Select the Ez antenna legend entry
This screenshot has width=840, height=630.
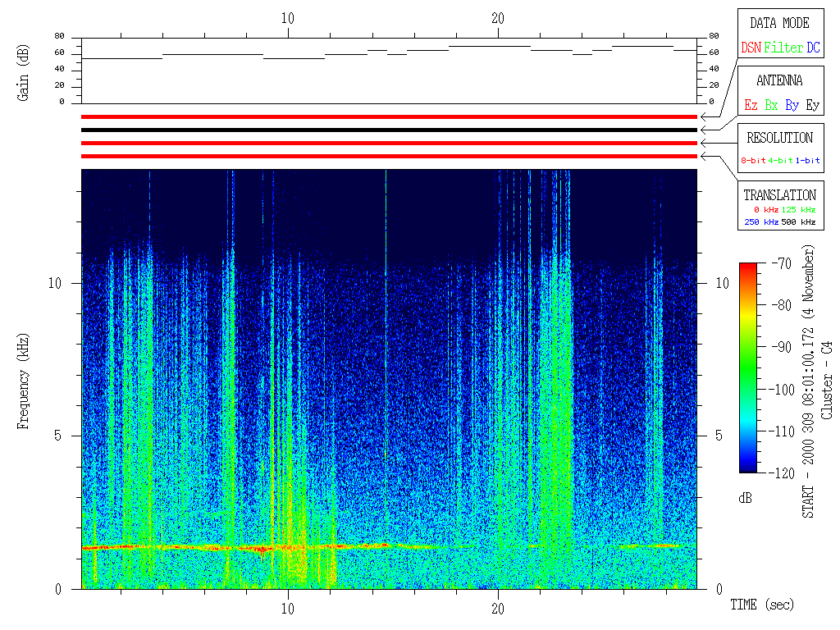point(751,106)
